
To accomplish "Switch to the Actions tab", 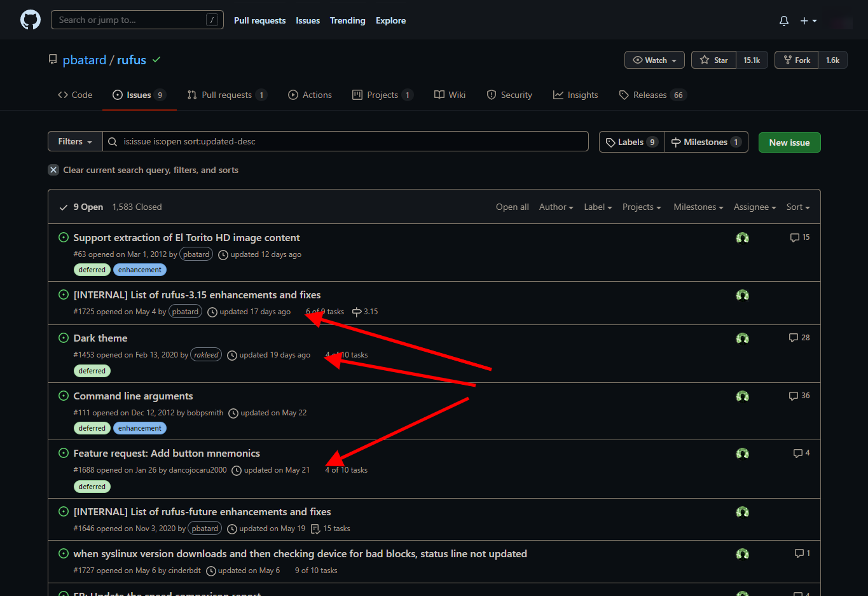I will (310, 95).
